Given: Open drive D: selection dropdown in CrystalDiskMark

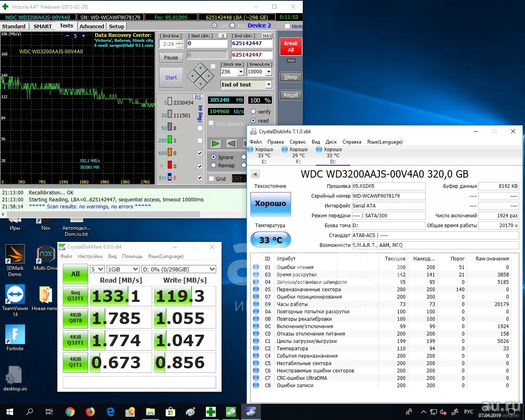Looking at the screenshot, I should point(178,269).
